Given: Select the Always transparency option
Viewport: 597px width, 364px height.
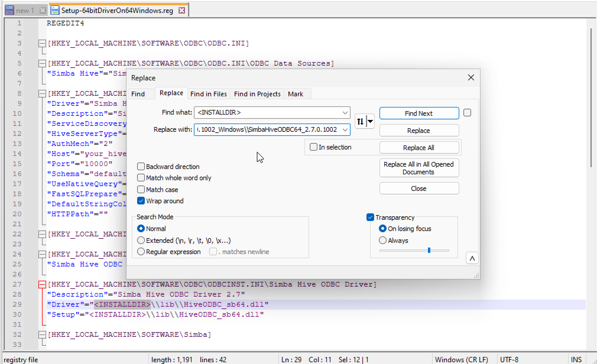Looking at the screenshot, I should pos(383,240).
